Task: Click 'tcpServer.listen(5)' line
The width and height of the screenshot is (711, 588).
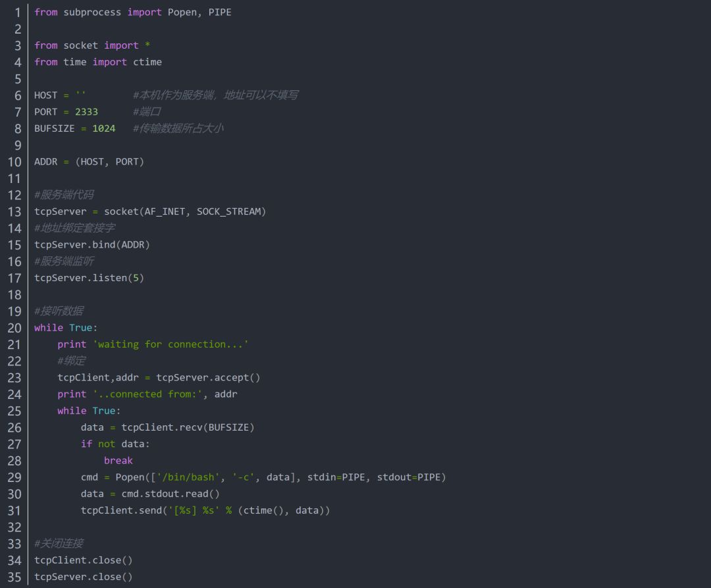Action: click(x=89, y=278)
